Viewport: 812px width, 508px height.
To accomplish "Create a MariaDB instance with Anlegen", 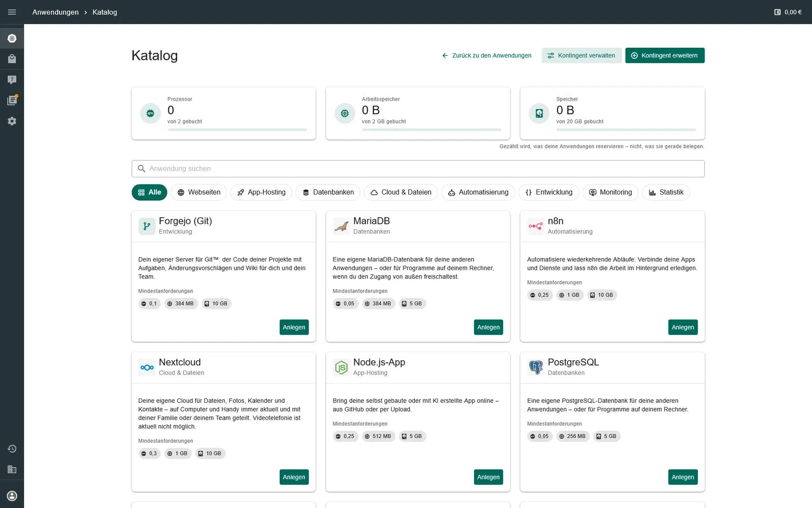I will click(488, 327).
